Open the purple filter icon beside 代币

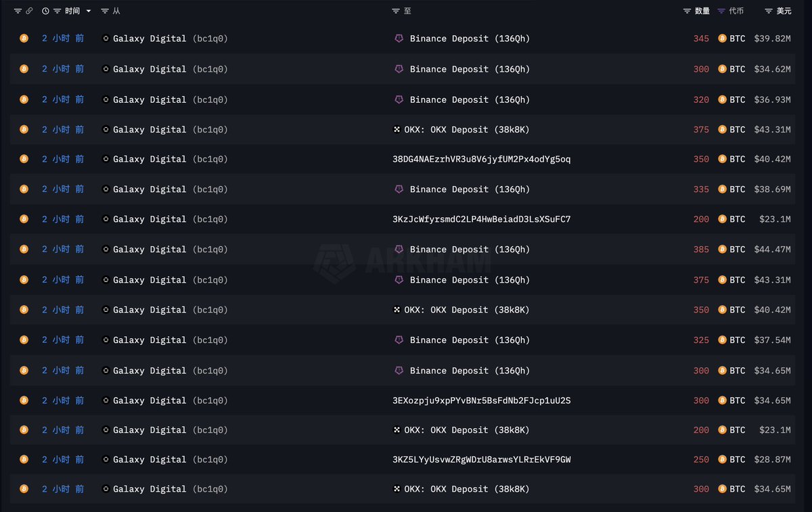tap(721, 11)
